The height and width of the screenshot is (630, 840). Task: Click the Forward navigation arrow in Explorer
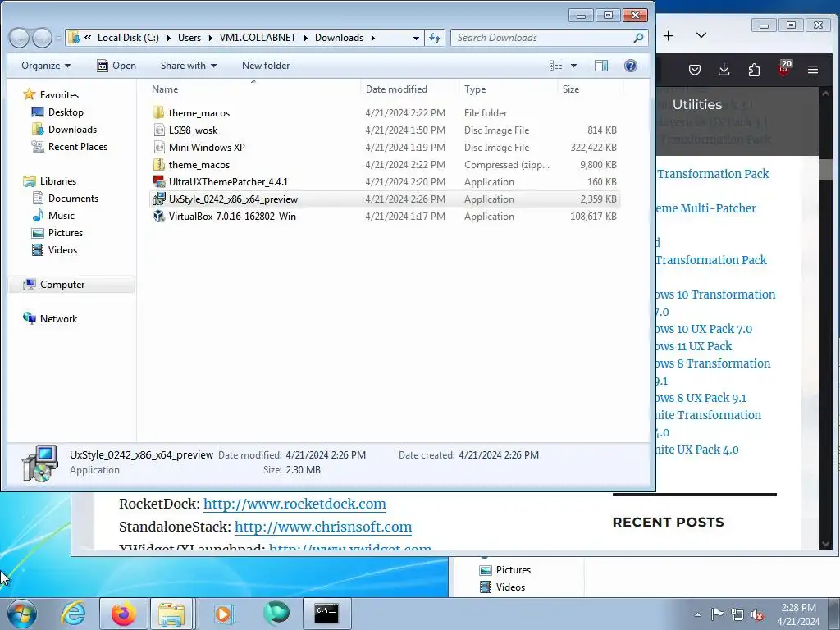42,38
